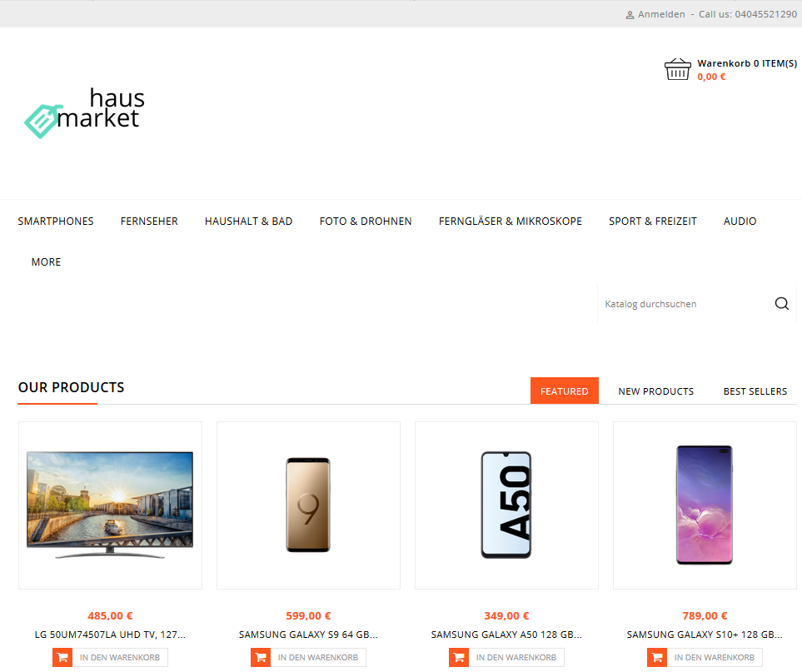Click the user icon beside Anmelden
The image size is (802, 672).
(x=630, y=15)
